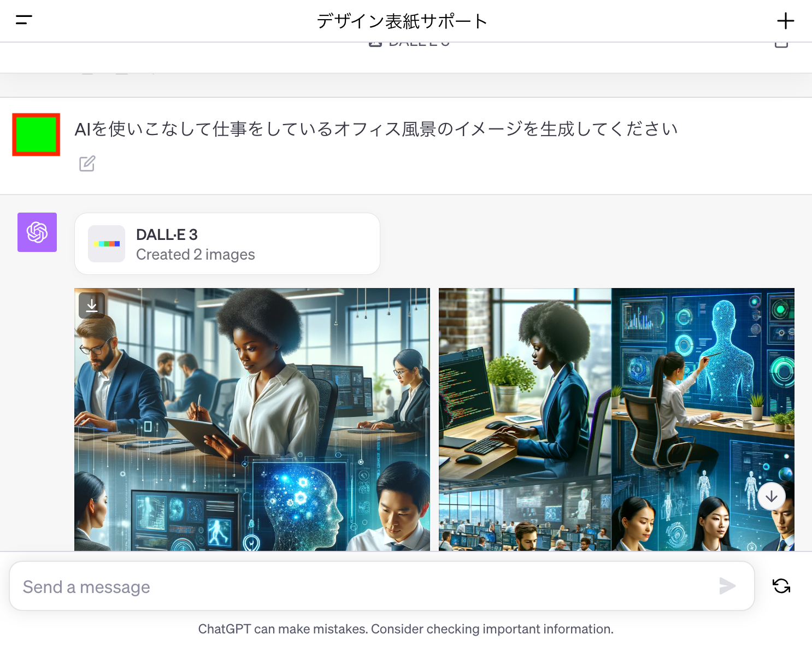Regenerate response using circular arrows icon

pyautogui.click(x=781, y=586)
